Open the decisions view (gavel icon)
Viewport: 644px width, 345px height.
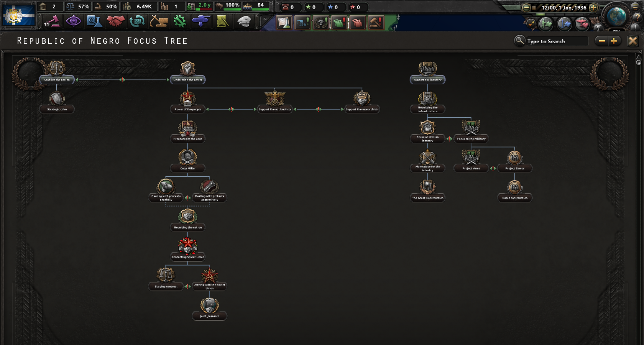[x=53, y=22]
